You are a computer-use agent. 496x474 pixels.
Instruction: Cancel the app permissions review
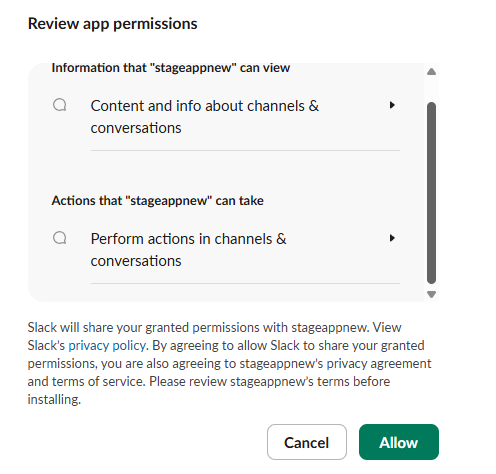[x=307, y=442]
